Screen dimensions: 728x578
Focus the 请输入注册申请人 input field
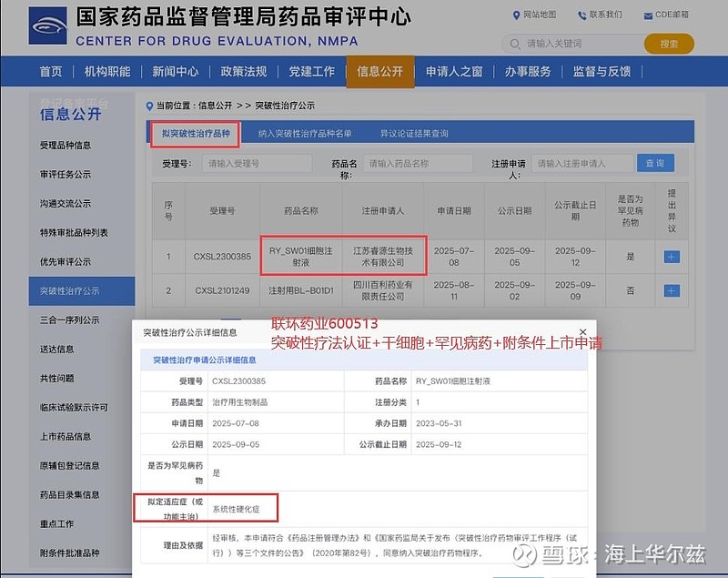click(x=582, y=164)
